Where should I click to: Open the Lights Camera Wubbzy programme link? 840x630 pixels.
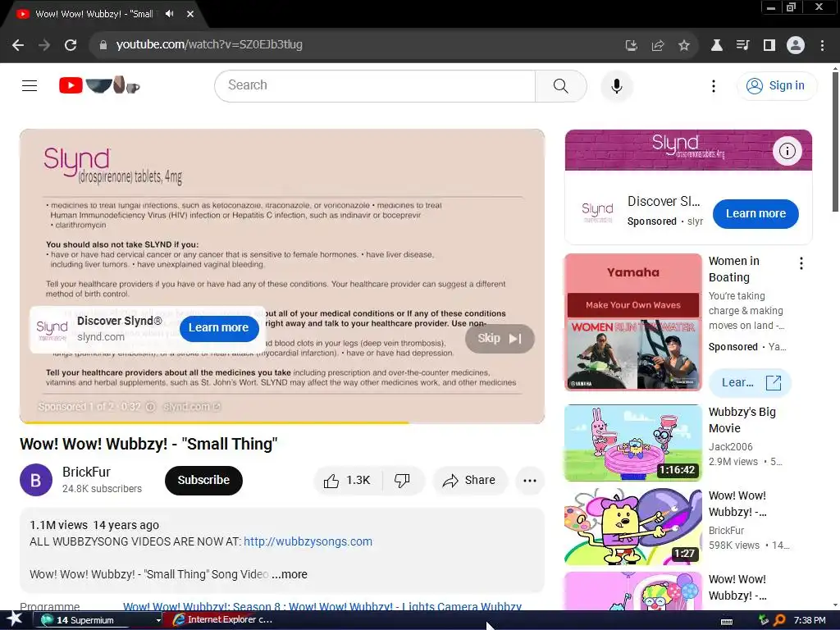point(322,606)
